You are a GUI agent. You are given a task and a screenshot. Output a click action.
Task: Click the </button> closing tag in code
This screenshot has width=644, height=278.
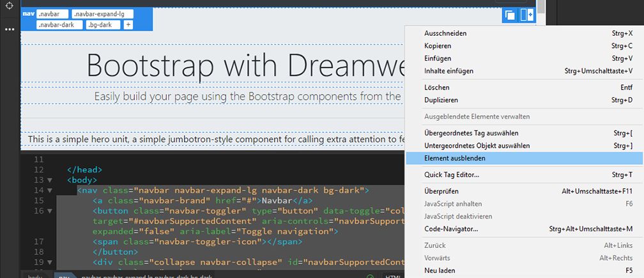(116, 252)
